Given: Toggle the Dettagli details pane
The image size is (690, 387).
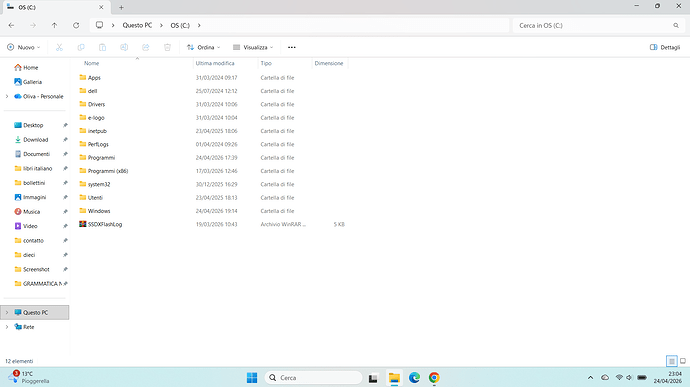Looking at the screenshot, I should tap(665, 47).
